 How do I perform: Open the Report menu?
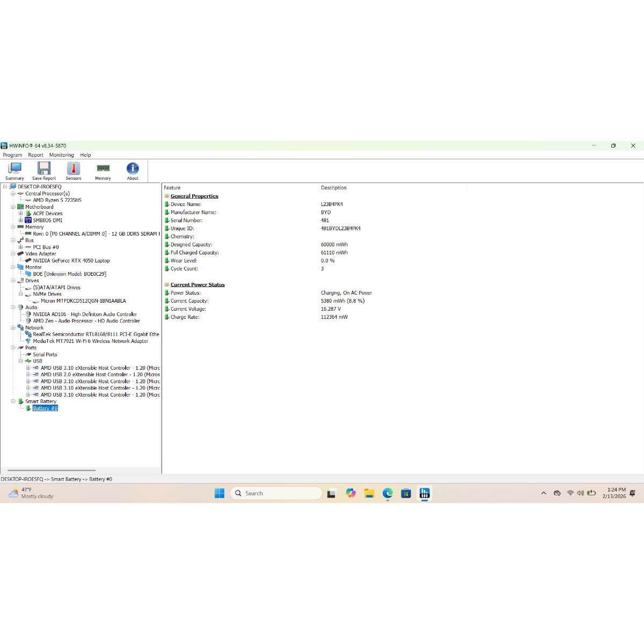[x=35, y=155]
